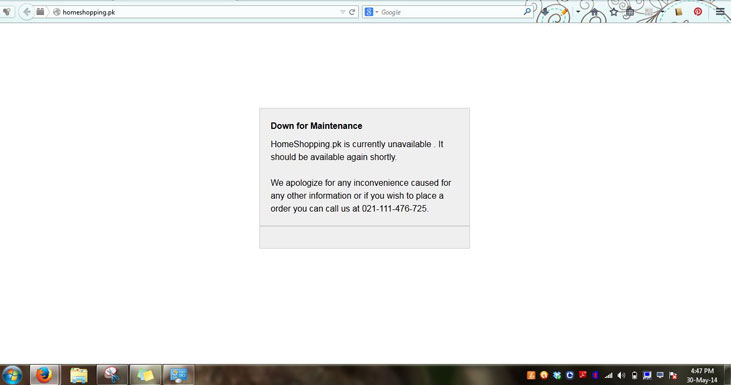Open the Dropbox tray icon
The image size is (731, 385).
coord(557,375)
